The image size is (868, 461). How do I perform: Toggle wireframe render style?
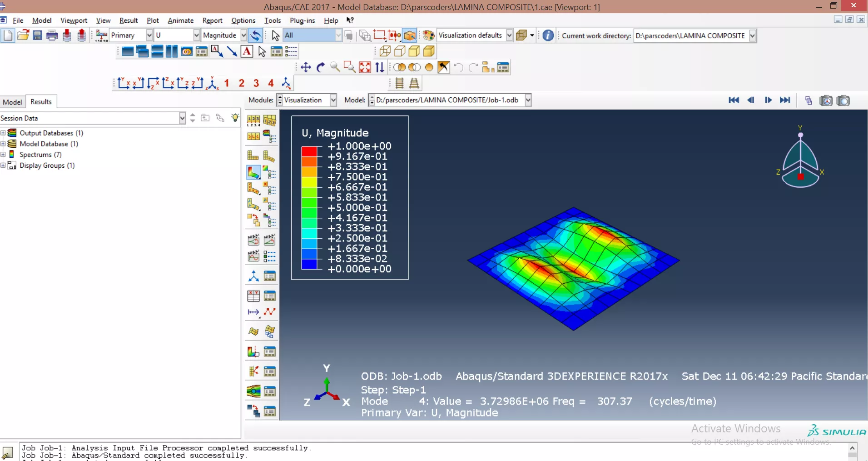[x=385, y=51]
